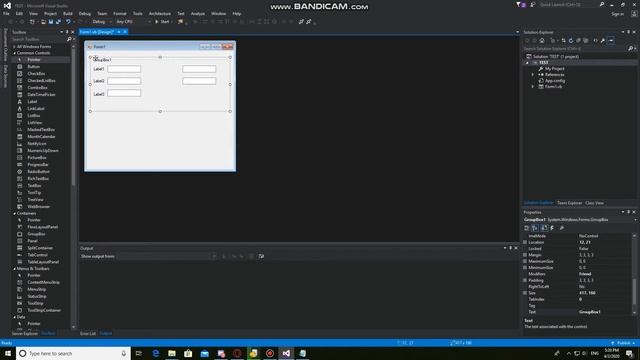Expand the Location property in Properties
640x360 pixels.
tap(525, 242)
